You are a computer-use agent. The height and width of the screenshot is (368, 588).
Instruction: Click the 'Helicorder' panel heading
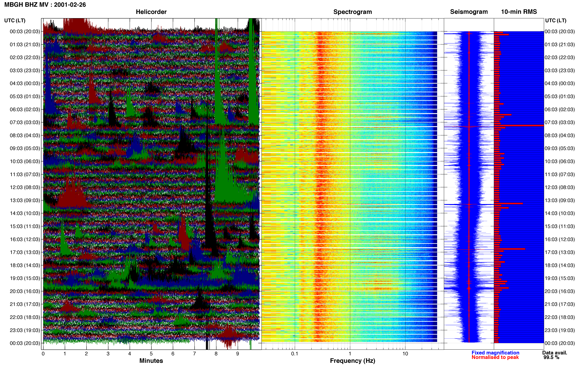pos(151,12)
